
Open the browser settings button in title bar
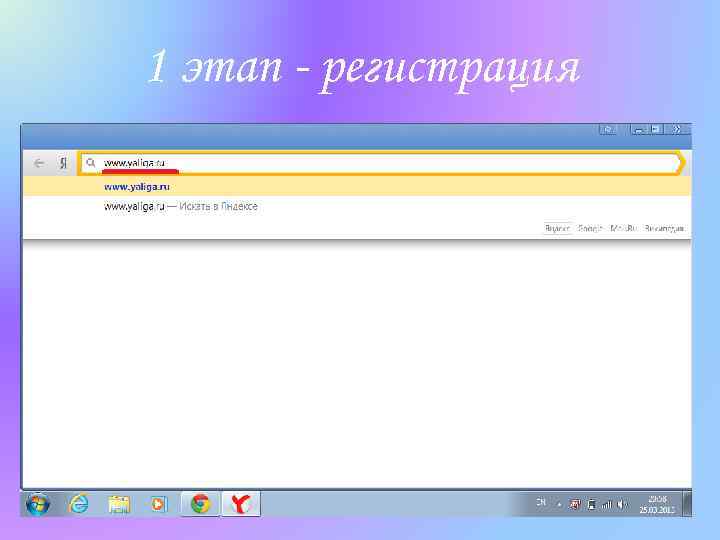[608, 129]
